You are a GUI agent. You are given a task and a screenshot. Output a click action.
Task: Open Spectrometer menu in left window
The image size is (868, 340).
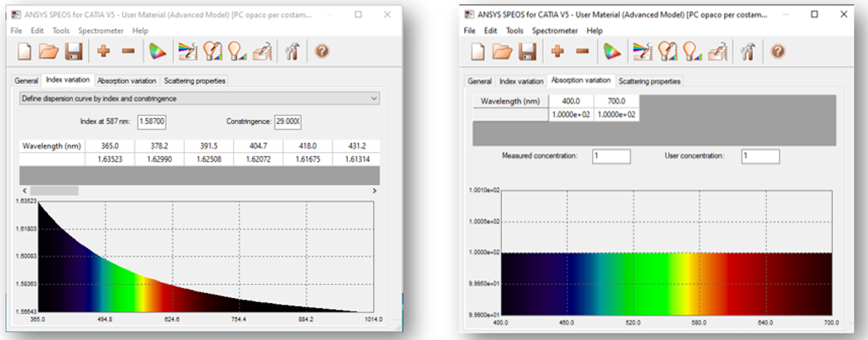coord(102,30)
